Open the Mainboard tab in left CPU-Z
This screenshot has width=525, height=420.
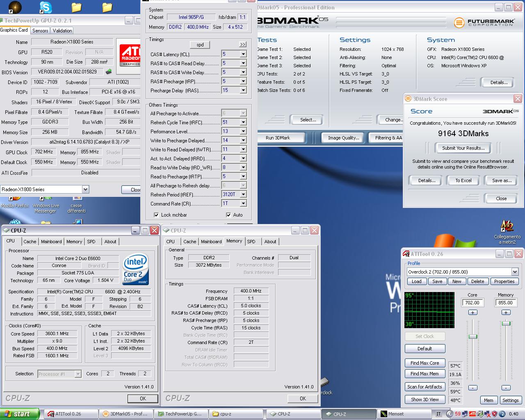tap(51, 242)
